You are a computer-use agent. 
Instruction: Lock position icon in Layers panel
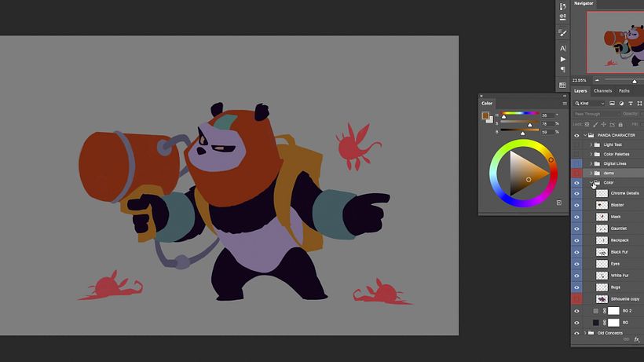coord(604,124)
